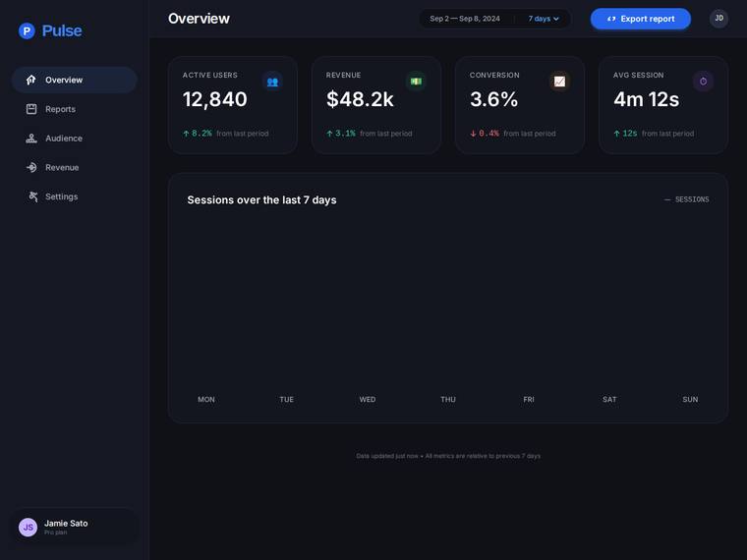The height and width of the screenshot is (560, 747).
Task: Click the Avg Session timer icon
Action: click(x=703, y=82)
